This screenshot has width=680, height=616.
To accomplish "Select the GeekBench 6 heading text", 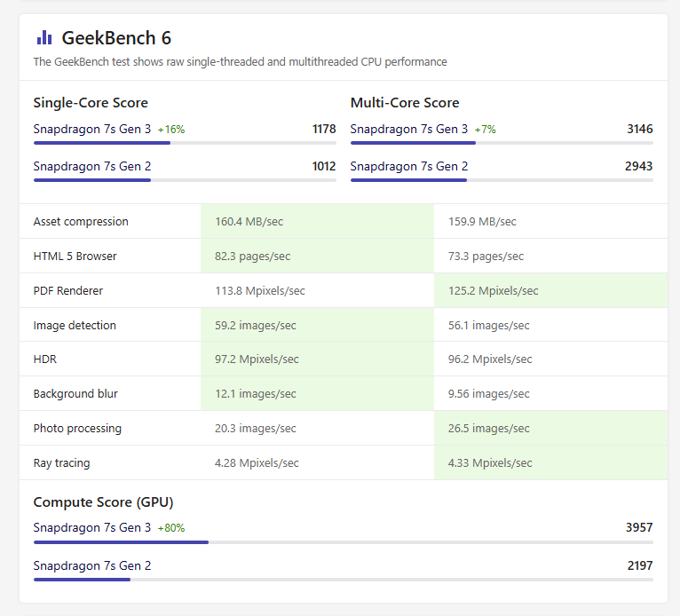I will coord(116,38).
